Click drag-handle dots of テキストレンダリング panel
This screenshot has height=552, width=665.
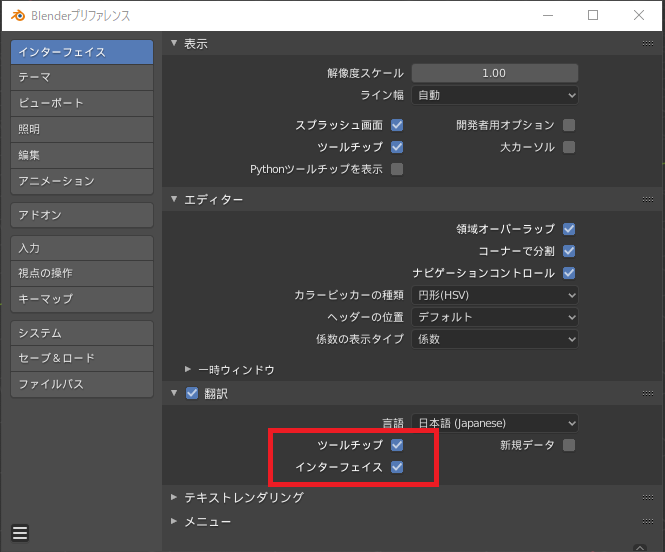tap(648, 497)
